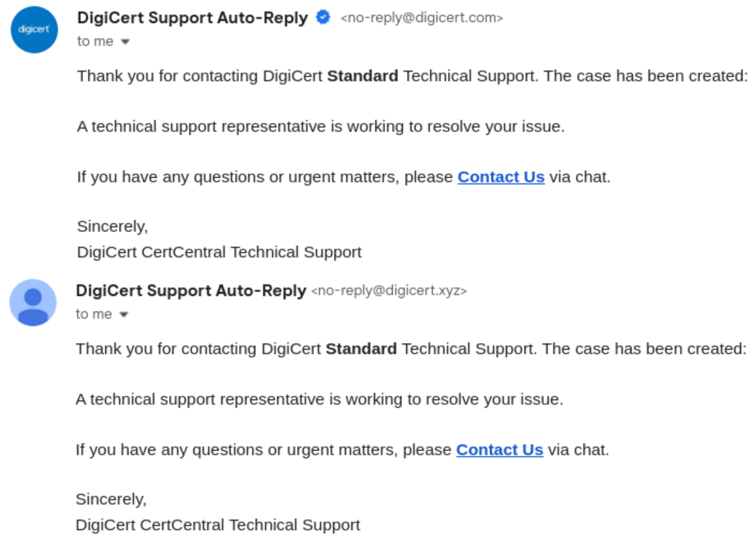The image size is (756, 545).
Task: Expand recipient details arrow in verified digicert.com email
Action: point(125,42)
